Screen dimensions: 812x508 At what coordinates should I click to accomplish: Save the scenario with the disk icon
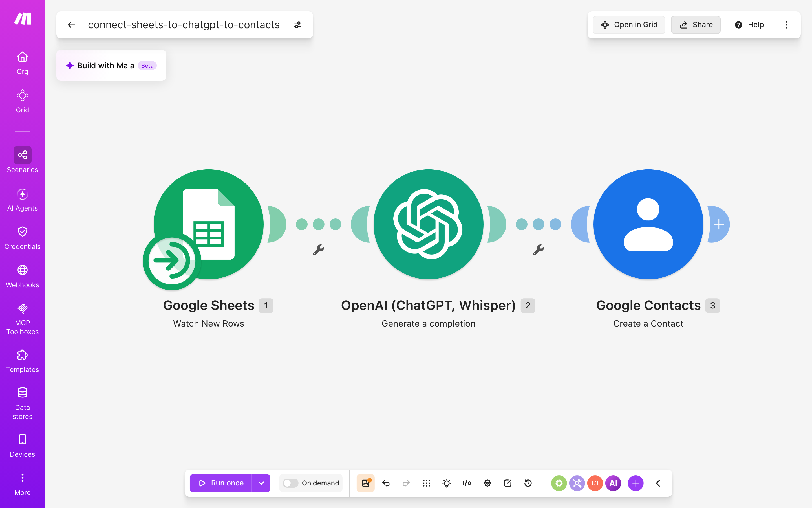click(x=365, y=483)
